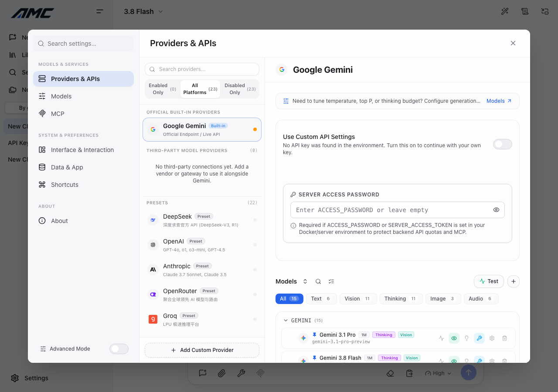Select the Groq preset provider

tap(202, 320)
